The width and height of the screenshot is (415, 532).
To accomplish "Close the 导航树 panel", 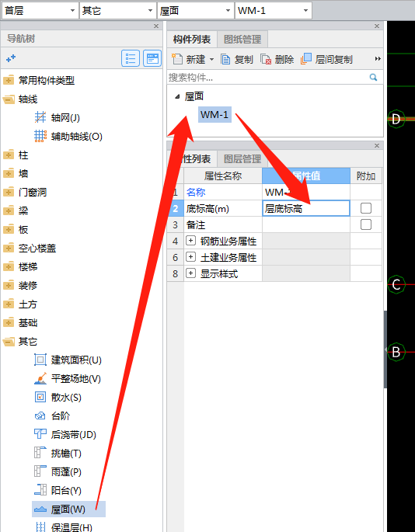I will point(156,26).
